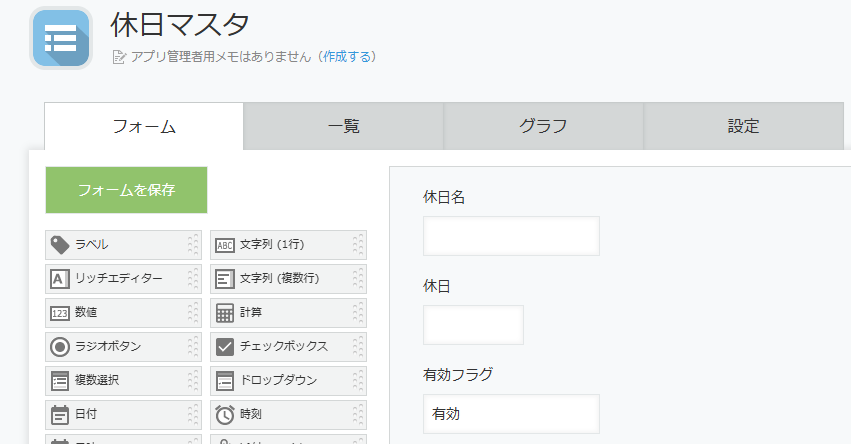Viewport: 851px width, 444px height.
Task: Select the ラベル field icon
Action: (x=60, y=245)
